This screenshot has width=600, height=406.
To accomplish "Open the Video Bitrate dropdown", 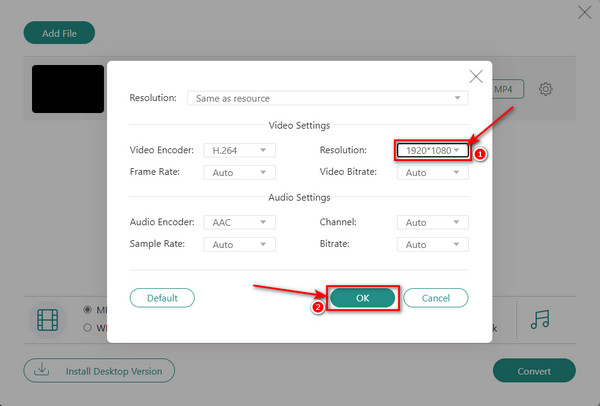I will coord(432,173).
